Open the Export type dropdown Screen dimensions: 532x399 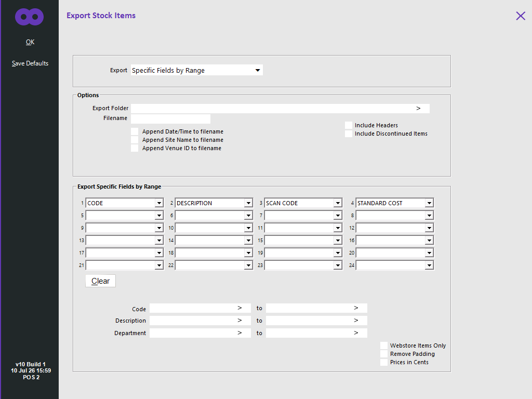tap(258, 70)
